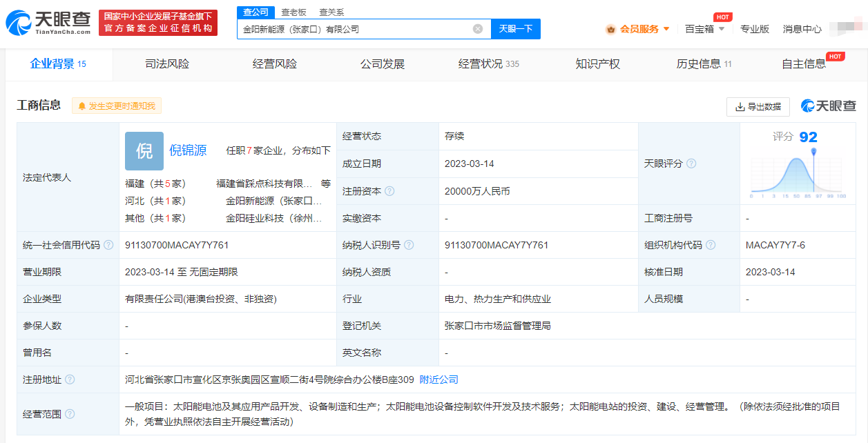Switch to the 司法风险 tab

click(167, 64)
